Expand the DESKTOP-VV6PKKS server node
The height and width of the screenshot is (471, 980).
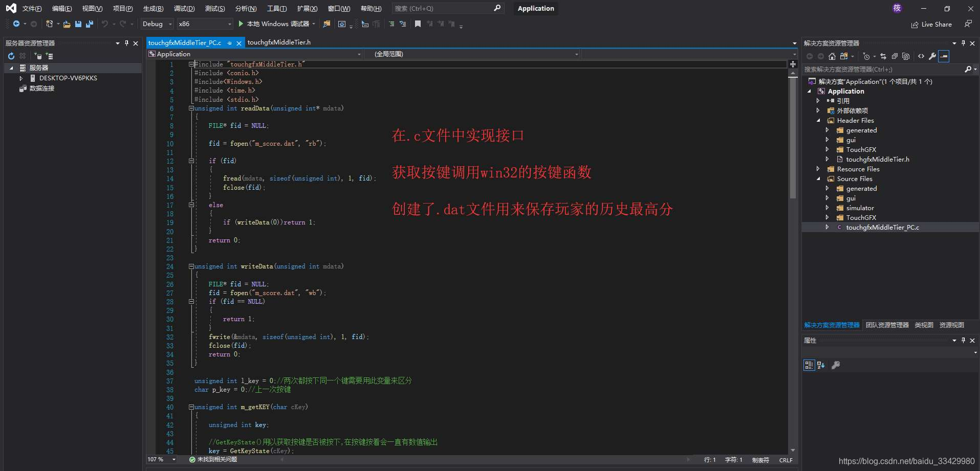[x=21, y=78]
